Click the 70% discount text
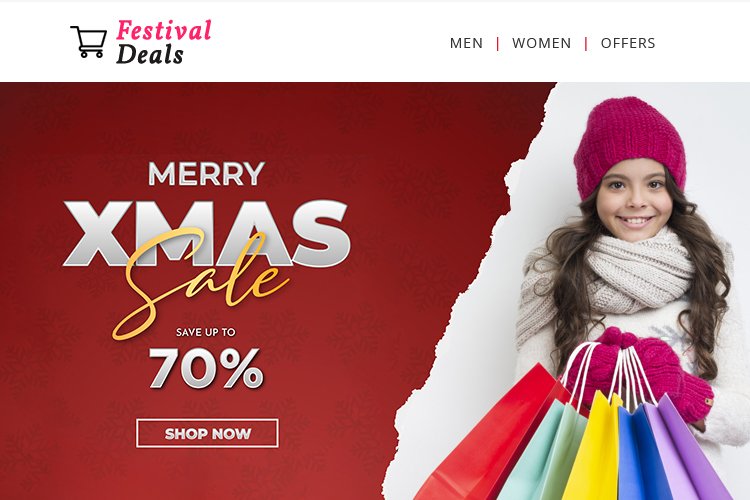This screenshot has width=750, height=500. 206,367
